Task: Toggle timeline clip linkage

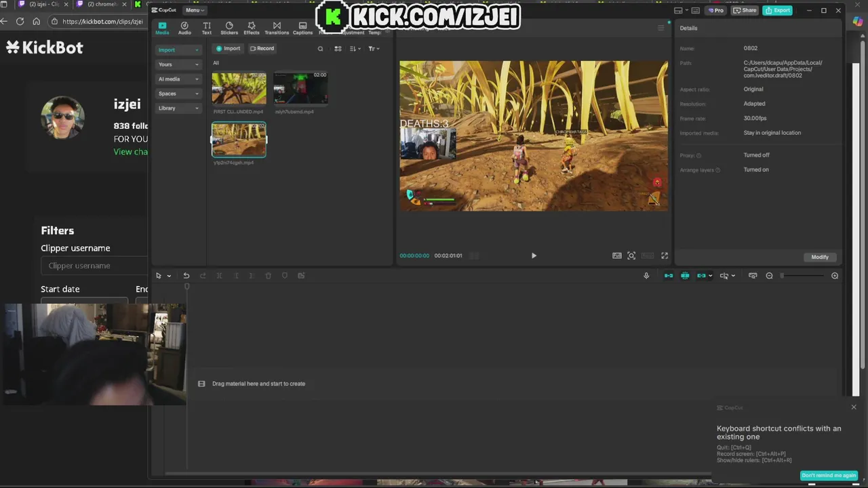Action: pyautogui.click(x=701, y=276)
